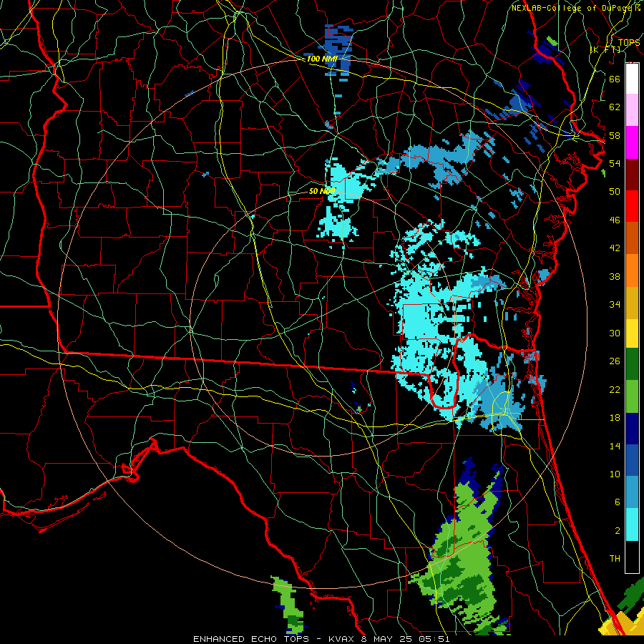Pick the bright red legend swatch
The width and height of the screenshot is (644, 644).
[632, 206]
